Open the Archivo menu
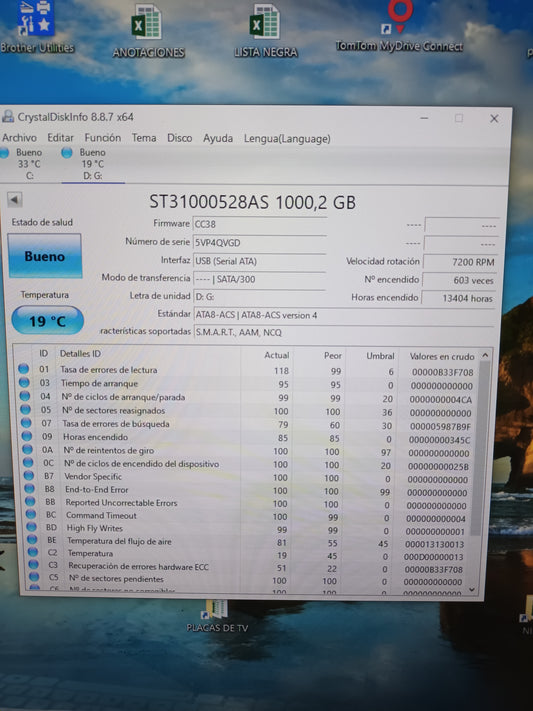Image resolution: width=533 pixels, height=711 pixels. (x=20, y=137)
